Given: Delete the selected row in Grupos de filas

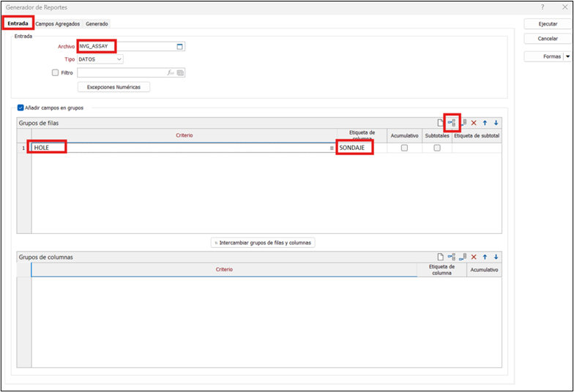Looking at the screenshot, I should click(x=474, y=123).
